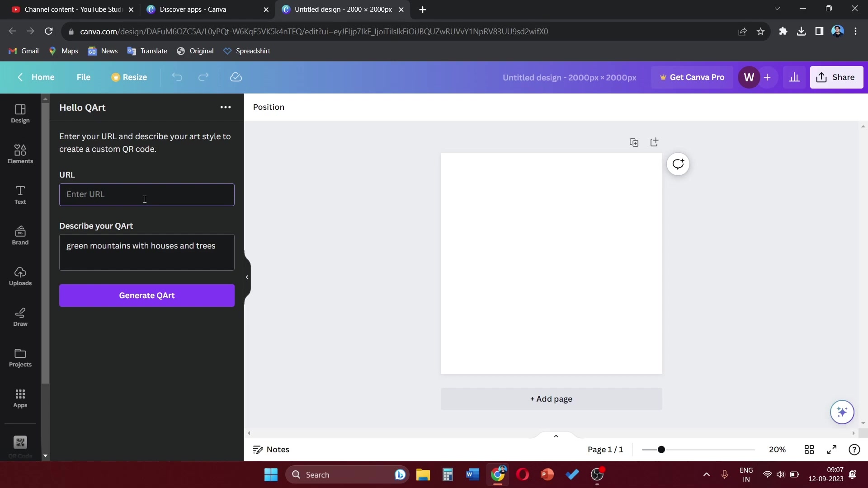Open the Hello QArt more options menu
This screenshot has width=868, height=488.
point(226,107)
